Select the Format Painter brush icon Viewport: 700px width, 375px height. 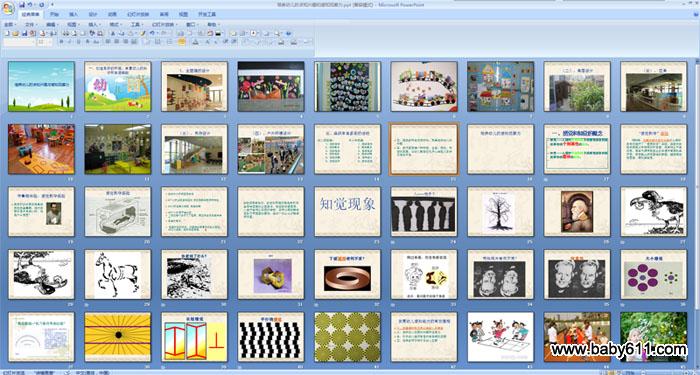click(143, 33)
